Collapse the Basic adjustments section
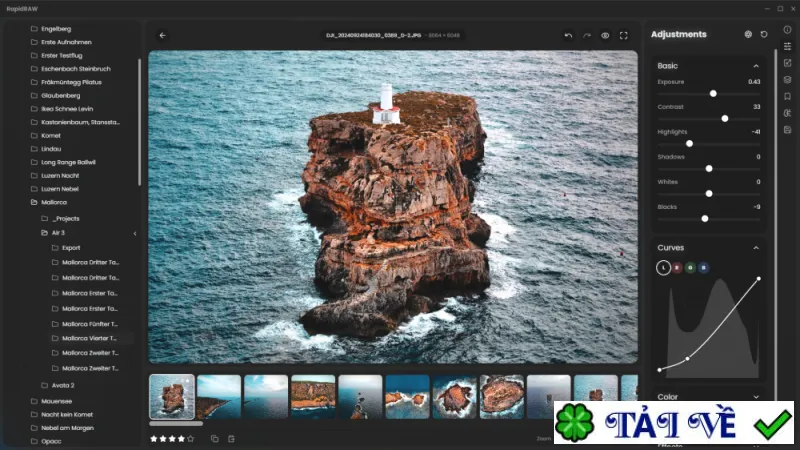This screenshot has height=450, width=800. click(756, 66)
